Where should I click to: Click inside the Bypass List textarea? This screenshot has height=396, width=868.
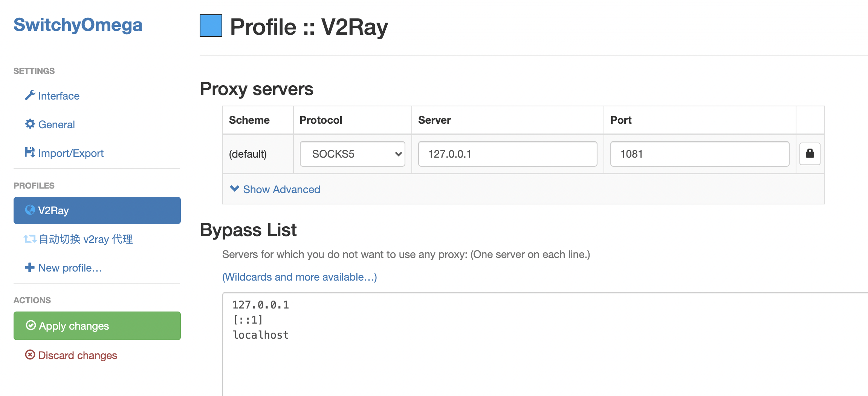pos(546,344)
